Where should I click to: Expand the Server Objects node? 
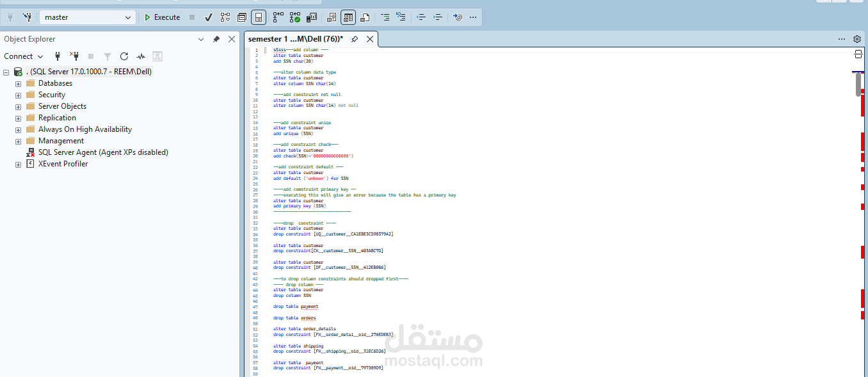tap(18, 106)
